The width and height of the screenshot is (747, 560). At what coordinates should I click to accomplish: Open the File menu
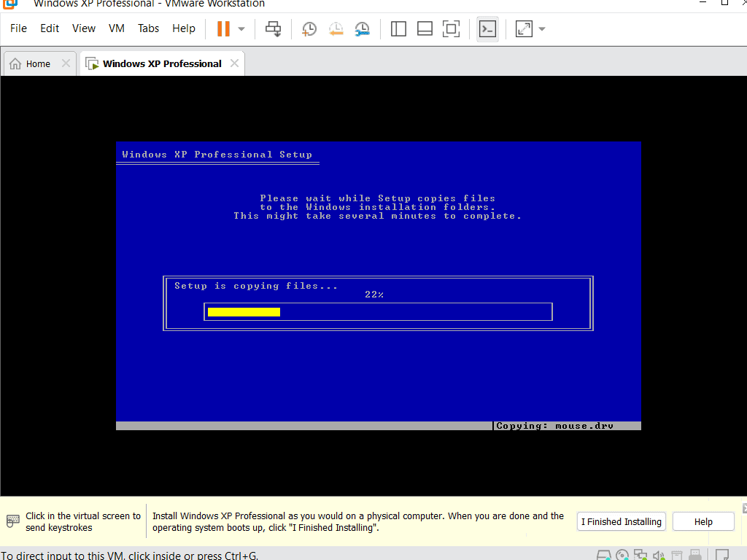pyautogui.click(x=18, y=28)
